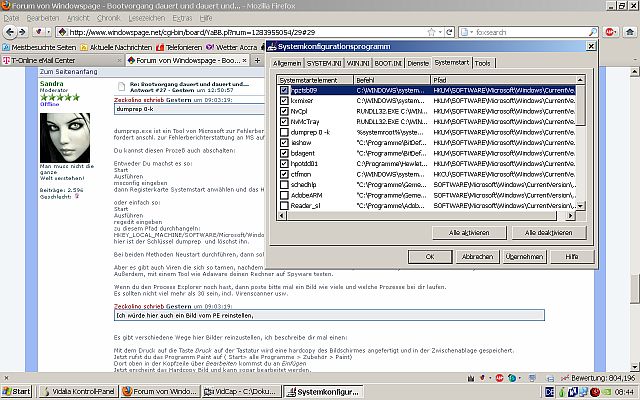Click the Abbrechen button

click(x=477, y=257)
